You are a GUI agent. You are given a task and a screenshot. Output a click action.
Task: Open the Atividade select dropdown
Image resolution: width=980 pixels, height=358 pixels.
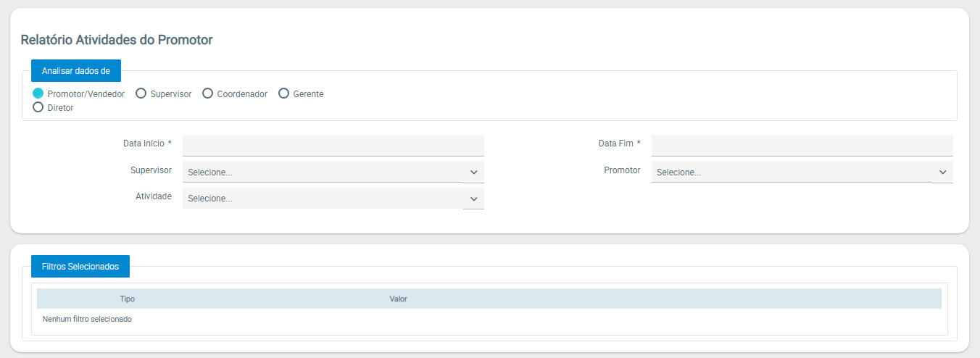click(x=323, y=199)
